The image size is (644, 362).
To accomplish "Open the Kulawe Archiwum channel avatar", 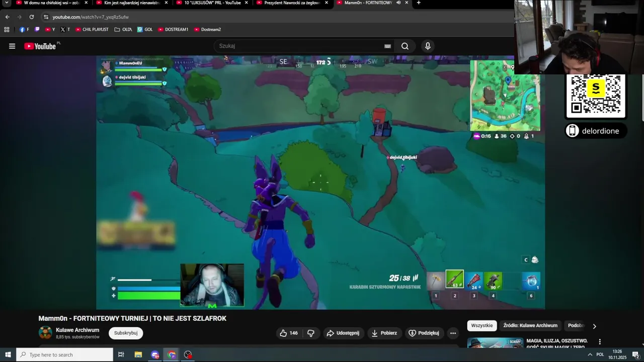I will coord(45,333).
